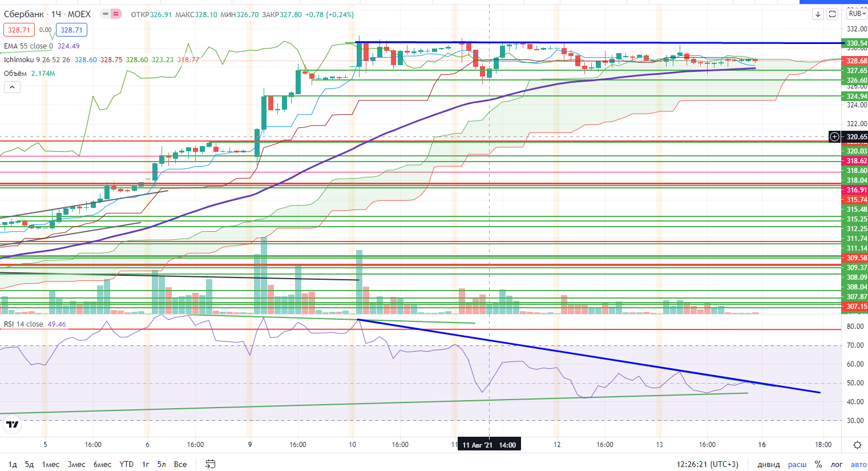Click the Сбербанк · 1Ч · MOEX symbol title
This screenshot has height=471, width=868.
[47, 14]
